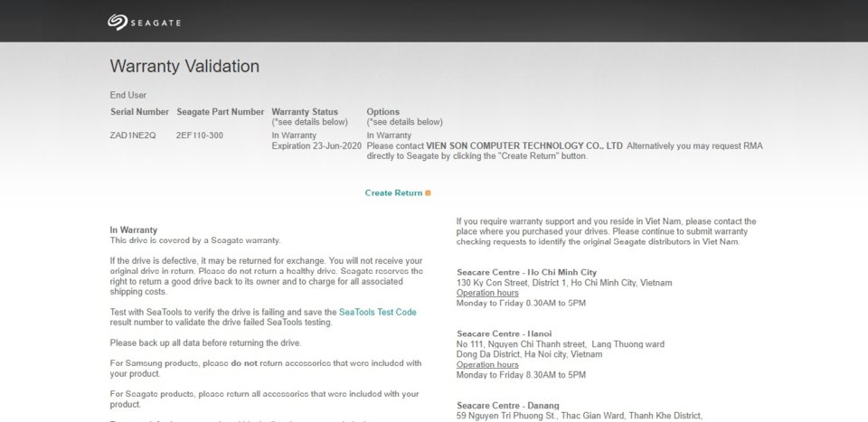Click Operation hours under Ho Chi Minh City

click(487, 293)
